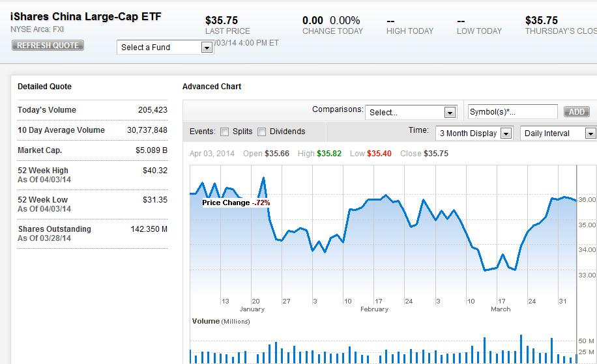Image resolution: width=597 pixels, height=364 pixels.
Task: Open the Select a Fund dropdown
Action: pyautogui.click(x=166, y=48)
